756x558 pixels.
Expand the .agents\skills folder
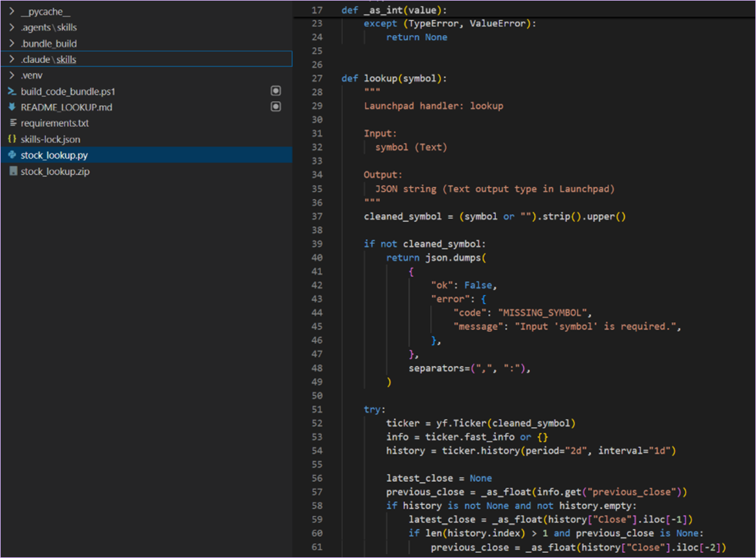(11, 27)
